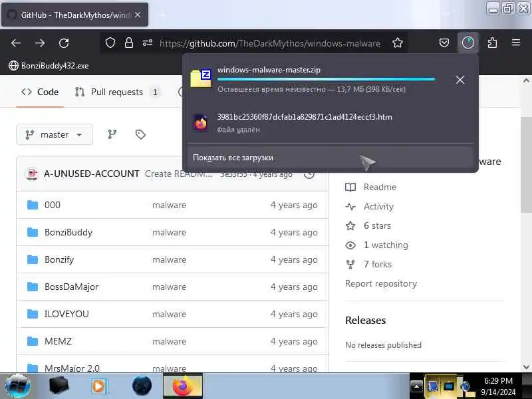532x399 pixels.
Task: Open the A-UNUSED-ACCOUNT author link
Action: coord(92,174)
